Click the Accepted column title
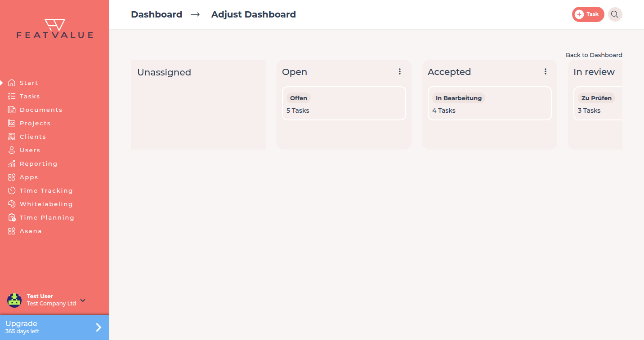The width and height of the screenshot is (644, 340). [449, 72]
